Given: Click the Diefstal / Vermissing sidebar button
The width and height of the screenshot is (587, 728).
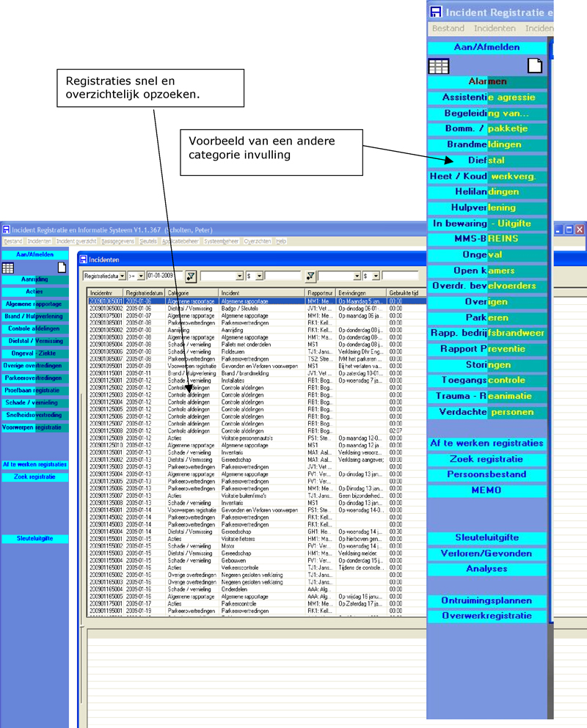Looking at the screenshot, I should click(x=35, y=341).
